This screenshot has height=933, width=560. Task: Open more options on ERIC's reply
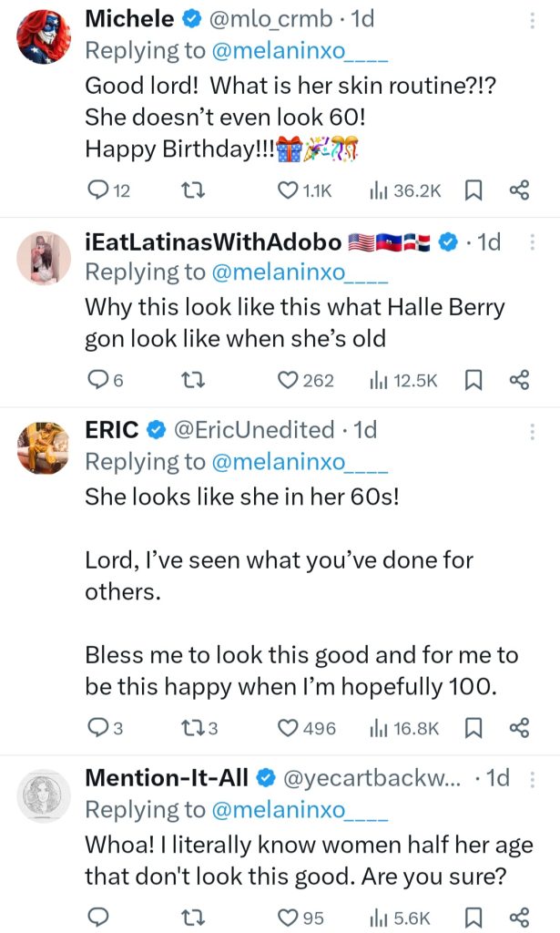tap(533, 429)
